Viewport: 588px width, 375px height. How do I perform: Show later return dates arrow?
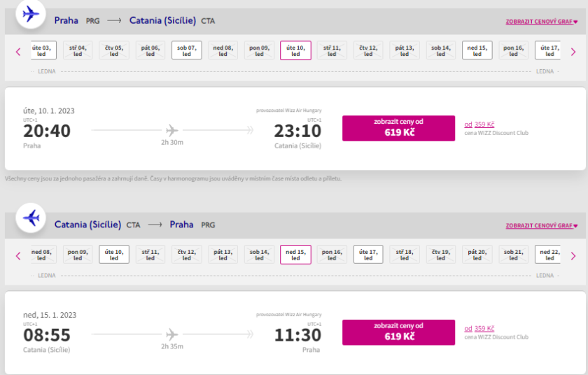(573, 255)
